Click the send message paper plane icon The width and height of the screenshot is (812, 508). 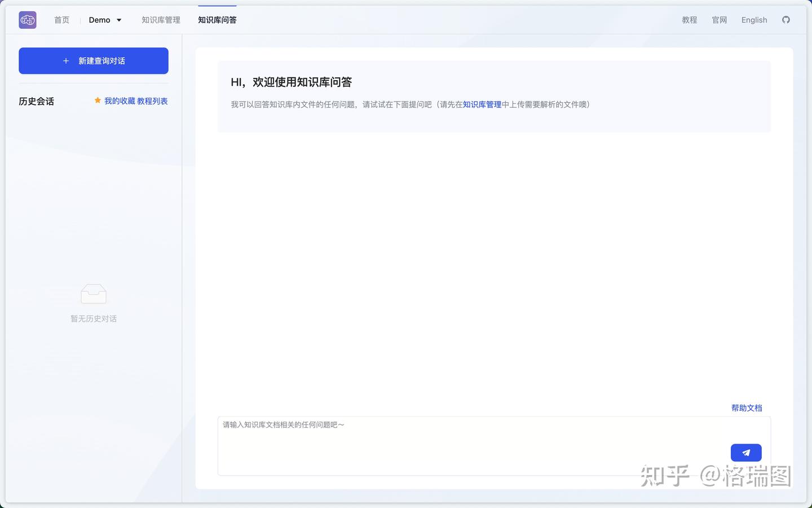point(745,452)
